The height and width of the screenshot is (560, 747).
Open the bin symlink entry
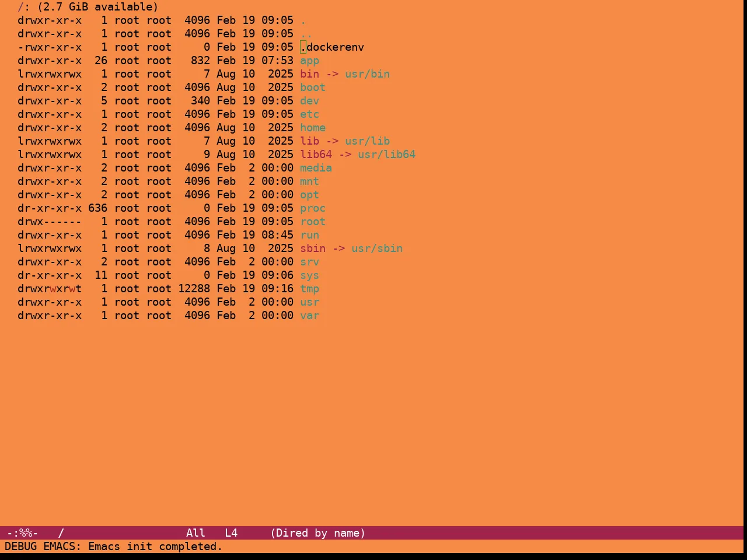pos(309,74)
